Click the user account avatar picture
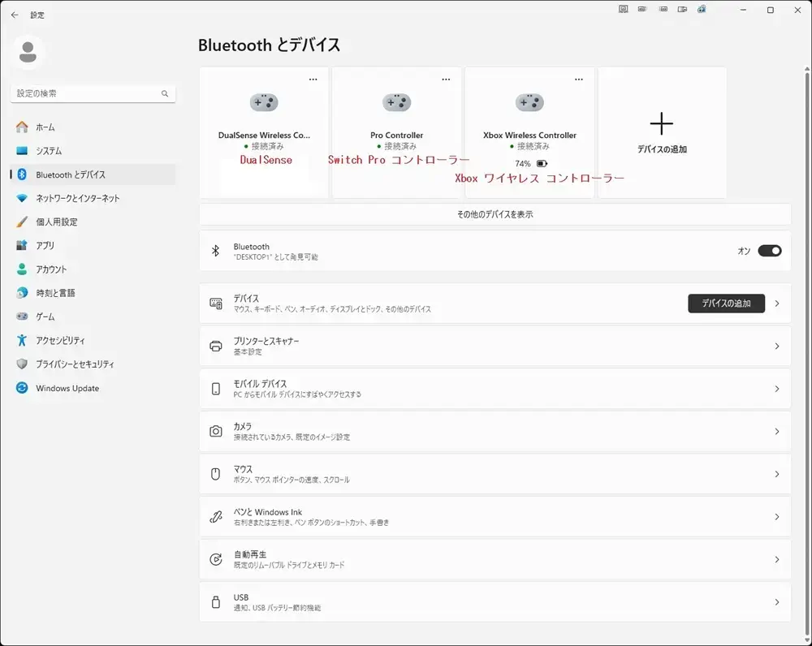Screen dimensions: 812x646 28,52
